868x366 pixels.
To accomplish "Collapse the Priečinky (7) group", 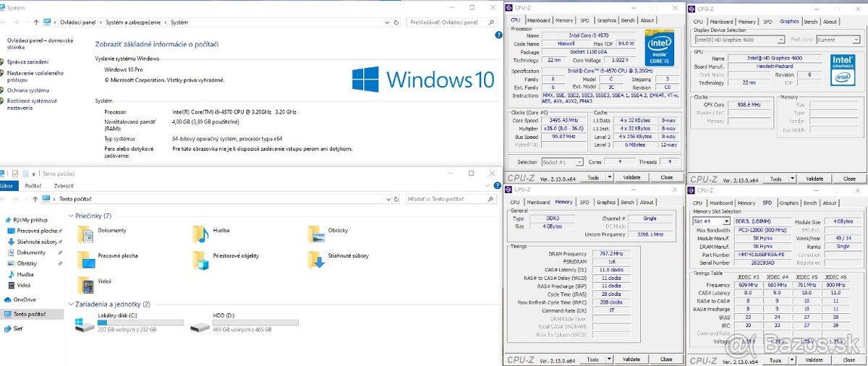I will coord(71,216).
